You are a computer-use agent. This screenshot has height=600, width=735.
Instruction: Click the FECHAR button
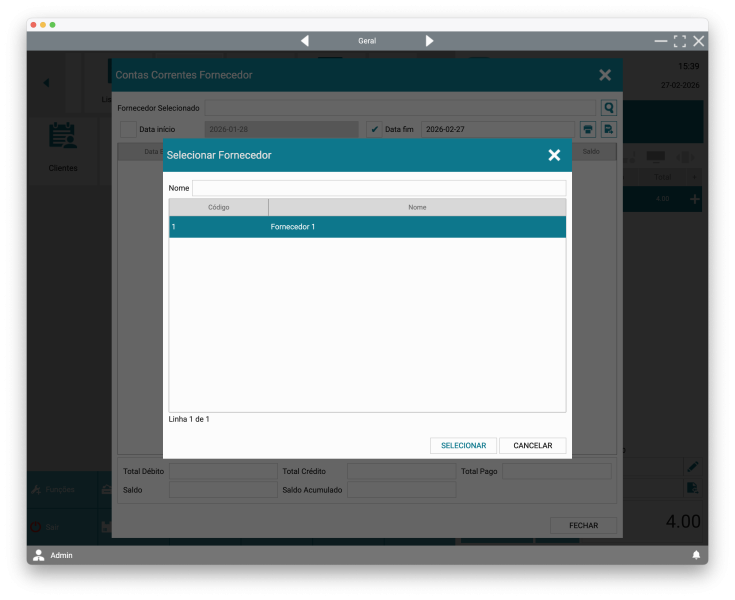(x=583, y=525)
